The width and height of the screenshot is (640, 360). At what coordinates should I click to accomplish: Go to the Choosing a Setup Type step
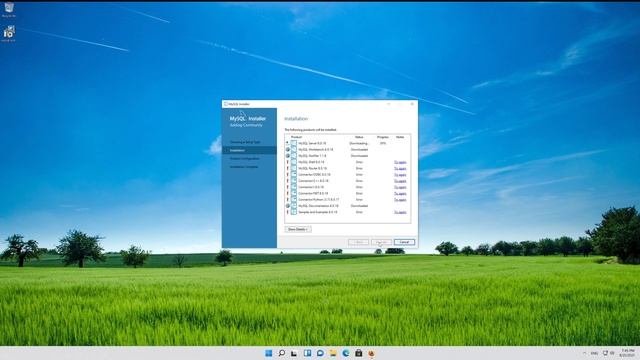tap(244, 142)
